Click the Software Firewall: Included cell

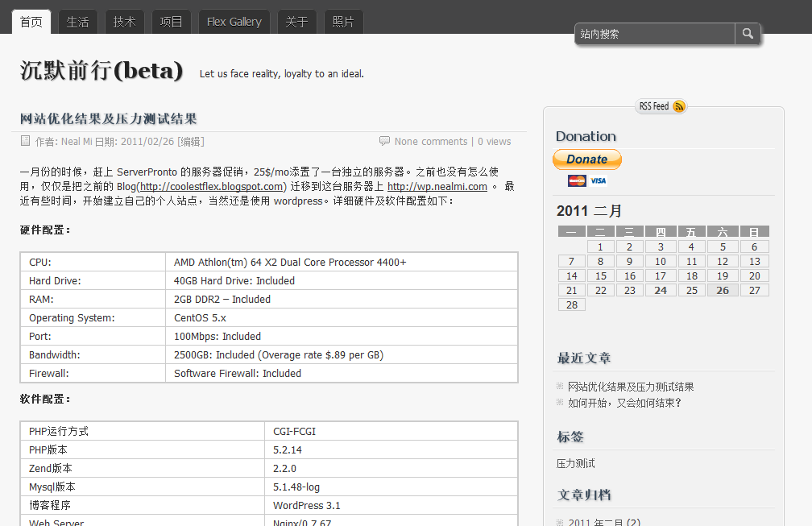coord(342,373)
